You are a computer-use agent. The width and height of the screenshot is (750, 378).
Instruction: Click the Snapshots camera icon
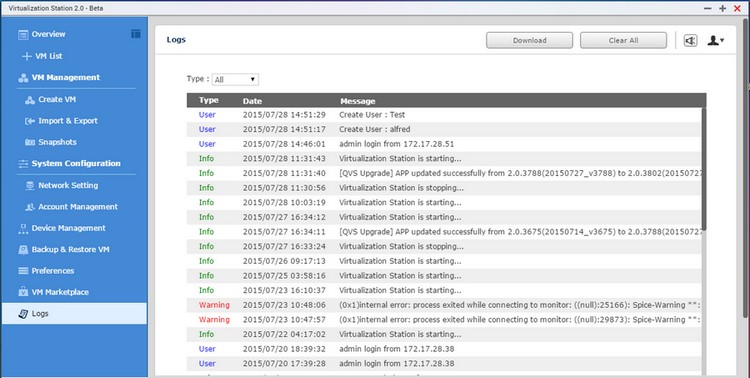(30, 142)
